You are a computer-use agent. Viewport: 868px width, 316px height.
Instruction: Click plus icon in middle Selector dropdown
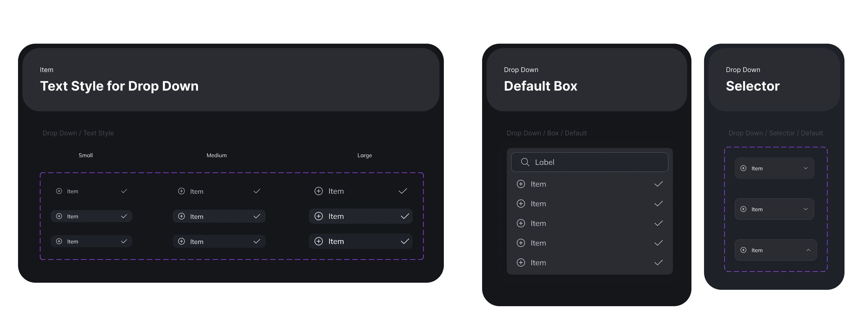coord(743,209)
